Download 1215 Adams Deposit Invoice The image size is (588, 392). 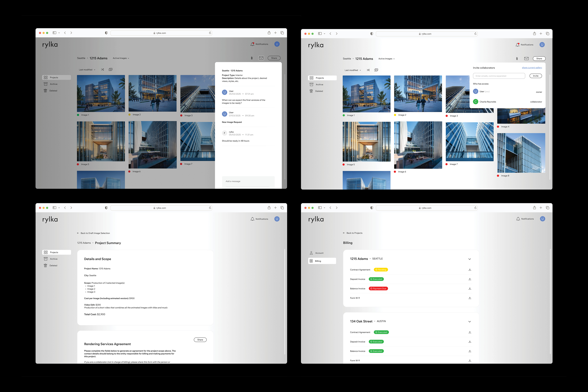tap(470, 279)
